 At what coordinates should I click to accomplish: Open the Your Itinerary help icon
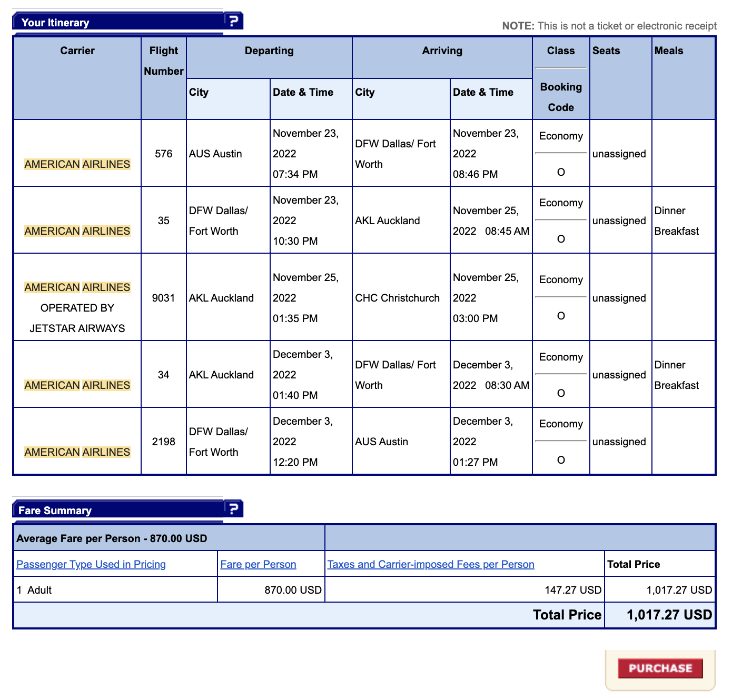(x=233, y=21)
